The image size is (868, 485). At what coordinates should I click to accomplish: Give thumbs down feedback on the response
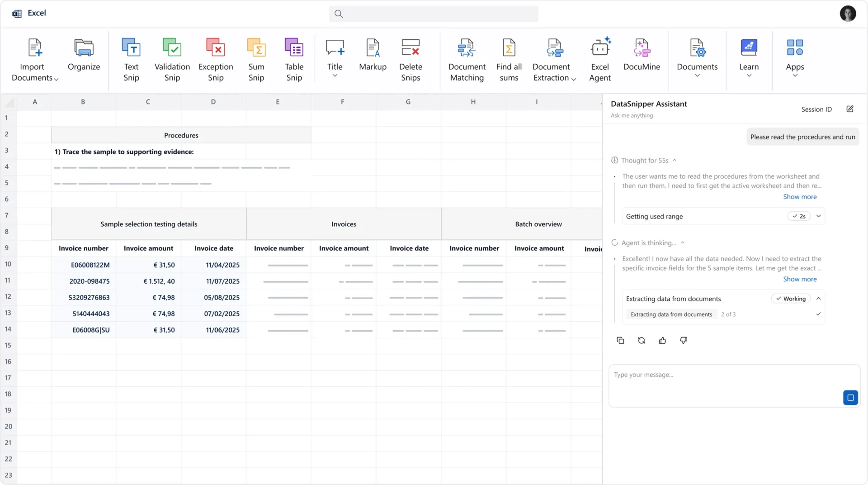point(684,340)
